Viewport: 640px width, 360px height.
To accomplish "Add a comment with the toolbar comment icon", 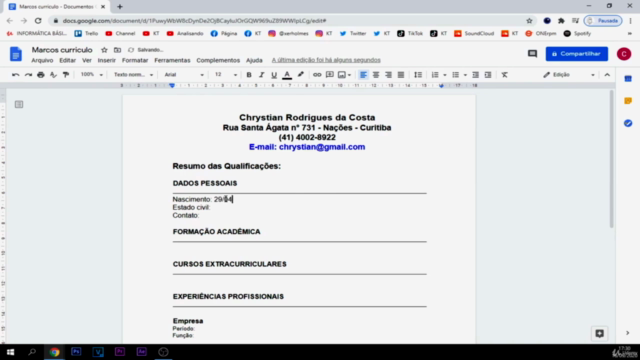I will 330,75.
